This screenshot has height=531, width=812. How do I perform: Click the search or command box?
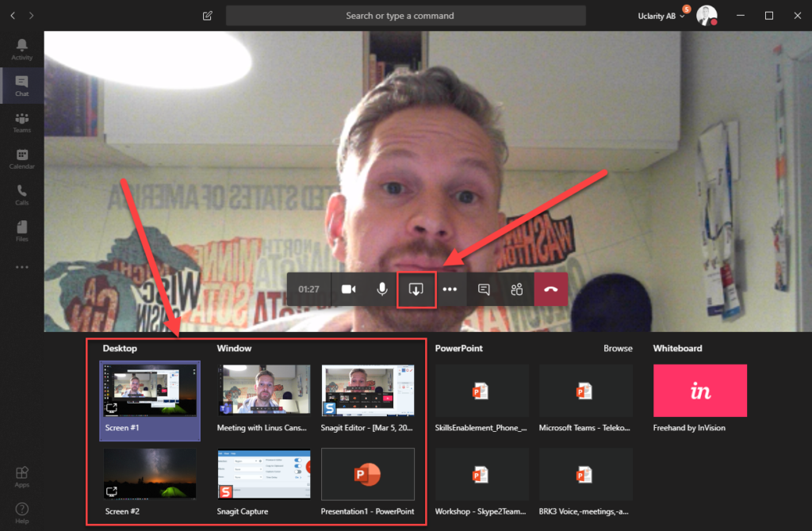pos(406,16)
